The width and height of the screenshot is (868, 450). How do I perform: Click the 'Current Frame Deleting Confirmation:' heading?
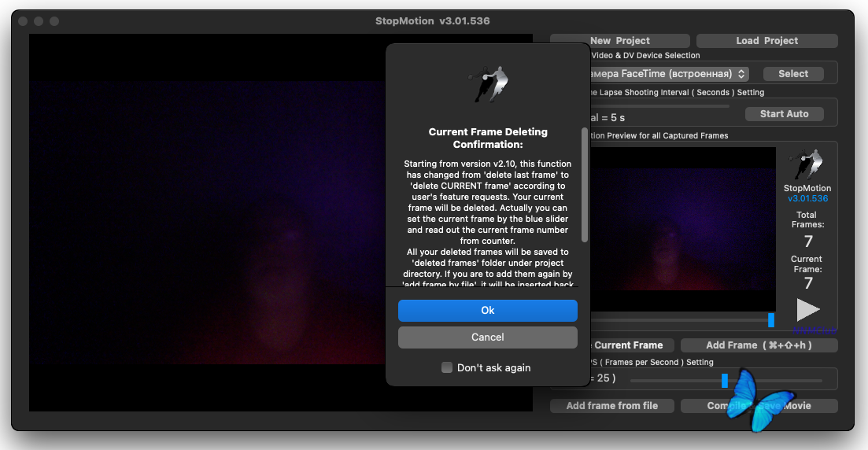click(x=488, y=138)
